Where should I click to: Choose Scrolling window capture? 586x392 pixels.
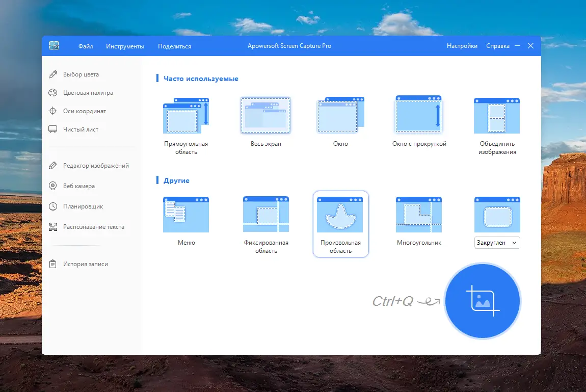(x=418, y=115)
